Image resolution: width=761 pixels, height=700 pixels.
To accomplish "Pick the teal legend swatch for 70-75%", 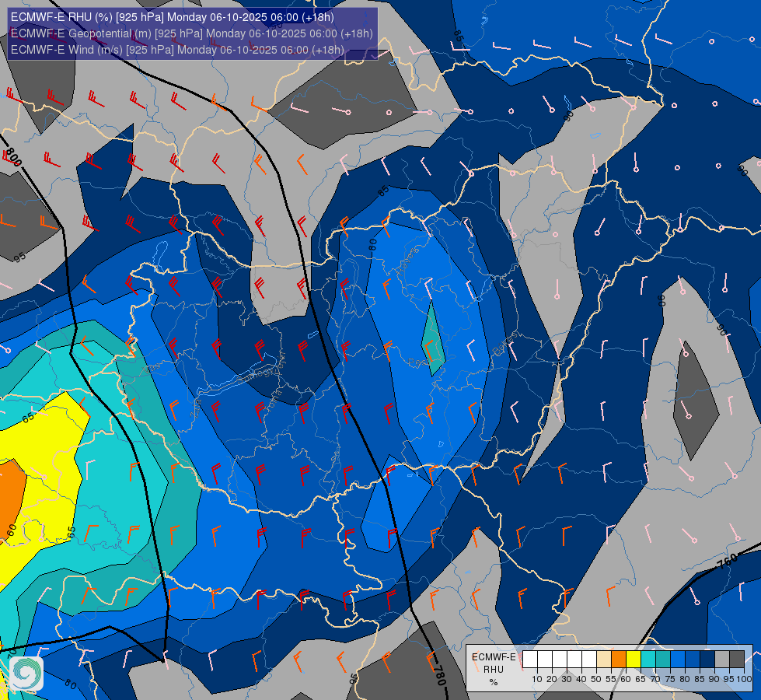I will click(663, 660).
